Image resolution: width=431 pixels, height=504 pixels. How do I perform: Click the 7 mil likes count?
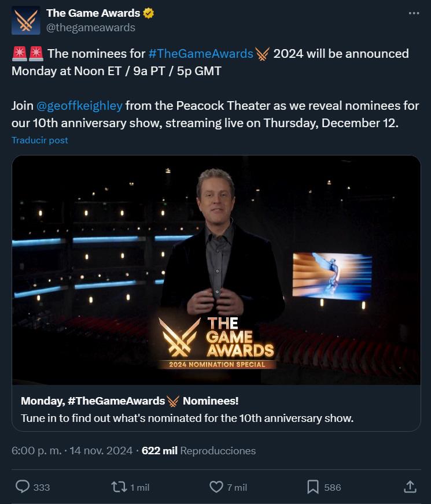pyautogui.click(x=236, y=487)
